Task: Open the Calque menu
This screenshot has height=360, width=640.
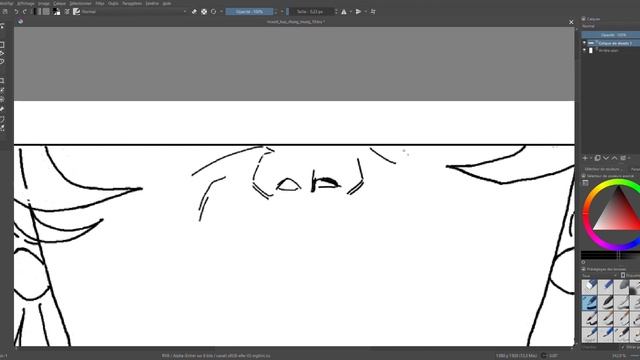Action: coord(60,3)
